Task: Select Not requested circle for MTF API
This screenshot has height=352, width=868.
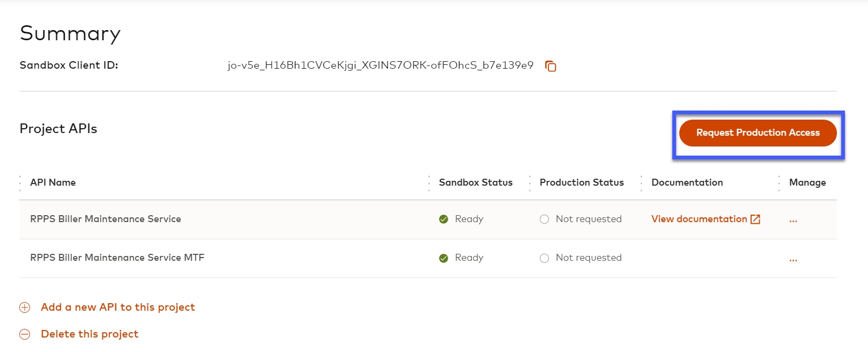Action: (544, 258)
